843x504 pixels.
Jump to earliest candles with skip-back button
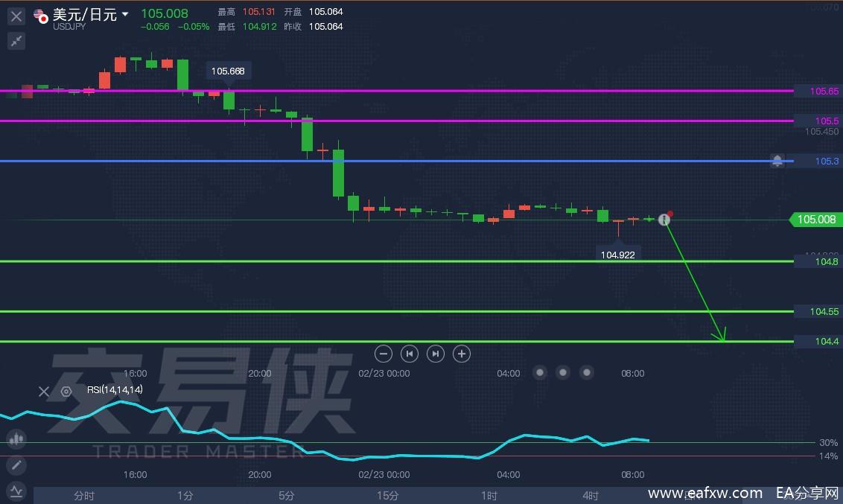[409, 354]
